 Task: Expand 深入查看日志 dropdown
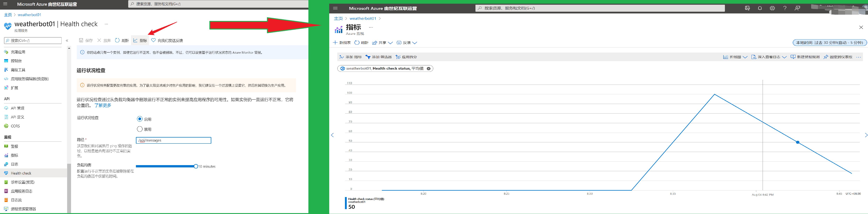(x=769, y=57)
